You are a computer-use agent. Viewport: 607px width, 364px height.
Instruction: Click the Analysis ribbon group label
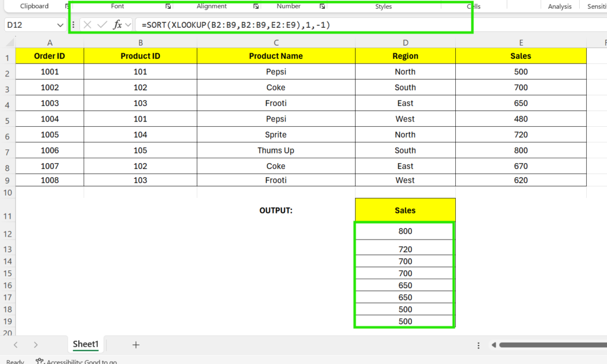(x=560, y=6)
